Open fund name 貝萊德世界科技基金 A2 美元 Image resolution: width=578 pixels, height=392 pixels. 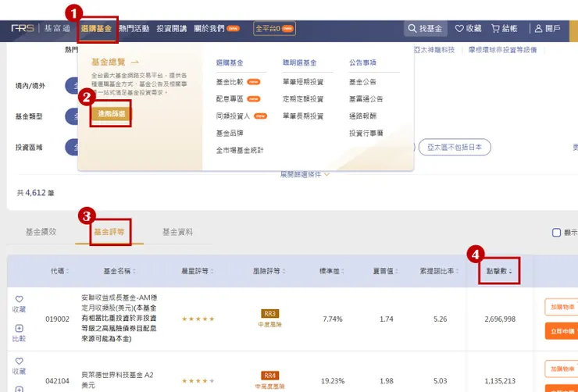tap(117, 380)
